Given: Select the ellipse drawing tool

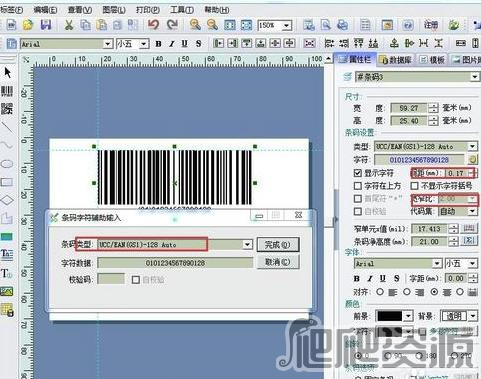Looking at the screenshot, I should tap(7, 164).
